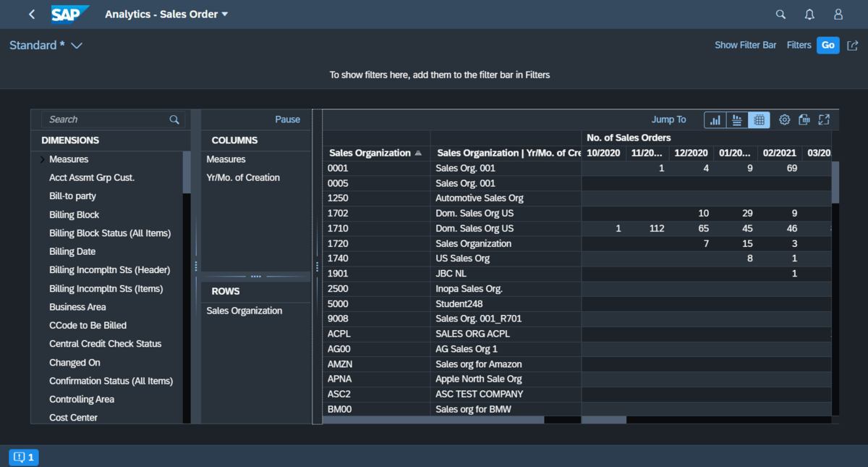
Task: Expand the table to fullscreen
Action: pyautogui.click(x=823, y=119)
